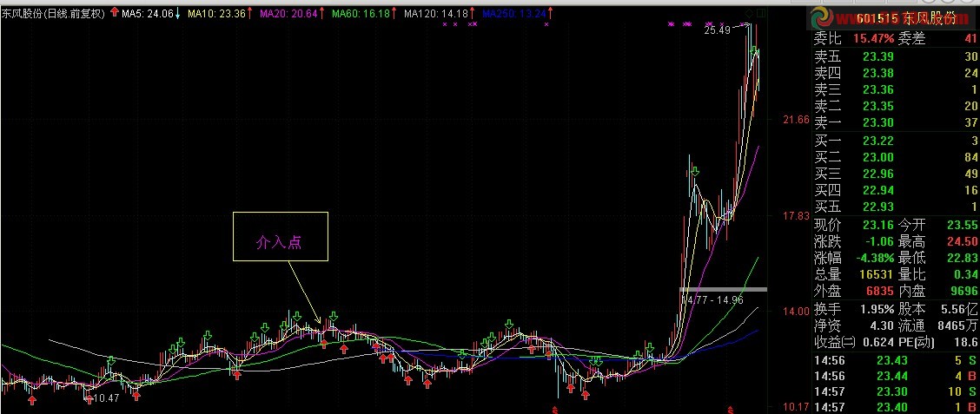The width and height of the screenshot is (980, 414).
Task: Select the MA60: 16.18 indicator label
Action: [x=361, y=12]
